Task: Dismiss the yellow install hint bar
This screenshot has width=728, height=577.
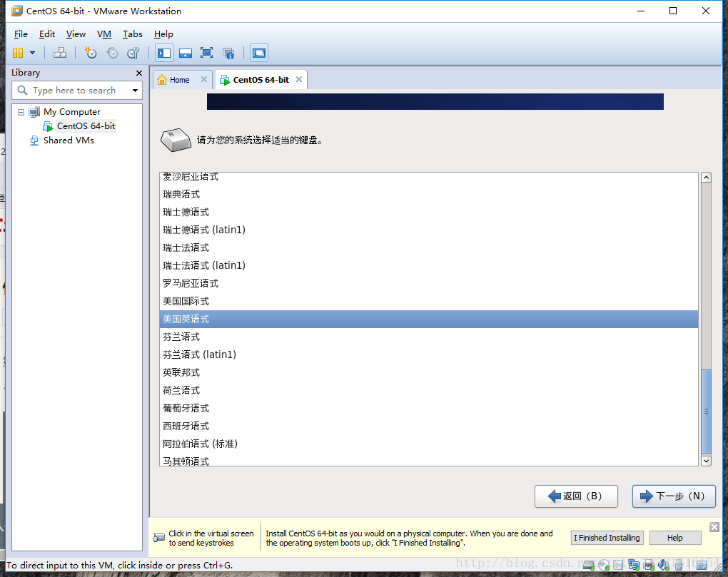Action: click(714, 527)
